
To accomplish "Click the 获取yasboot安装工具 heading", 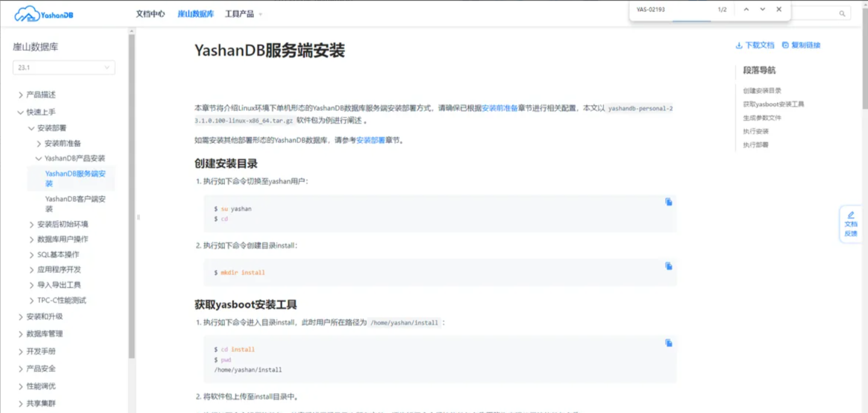I will (x=245, y=304).
